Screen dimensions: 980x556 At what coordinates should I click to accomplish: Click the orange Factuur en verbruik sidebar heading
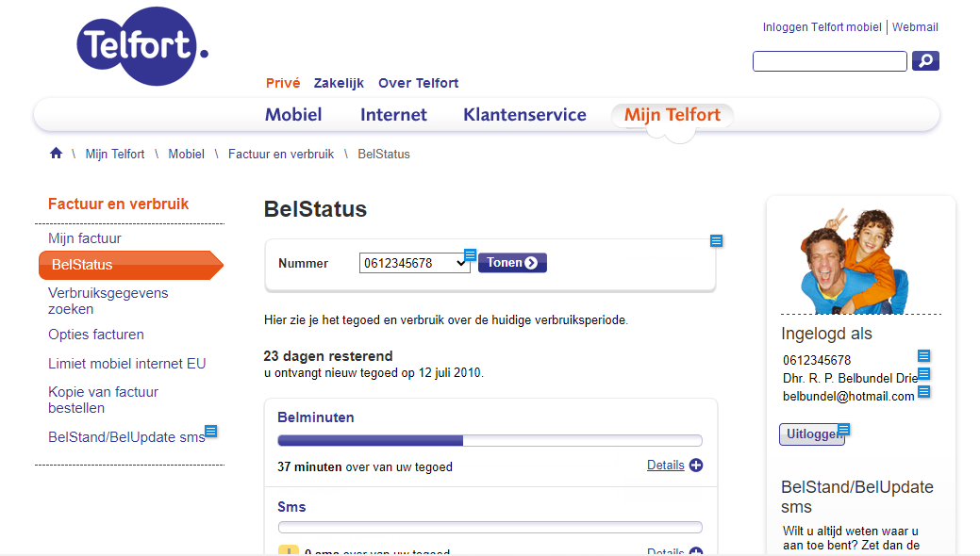coord(118,204)
